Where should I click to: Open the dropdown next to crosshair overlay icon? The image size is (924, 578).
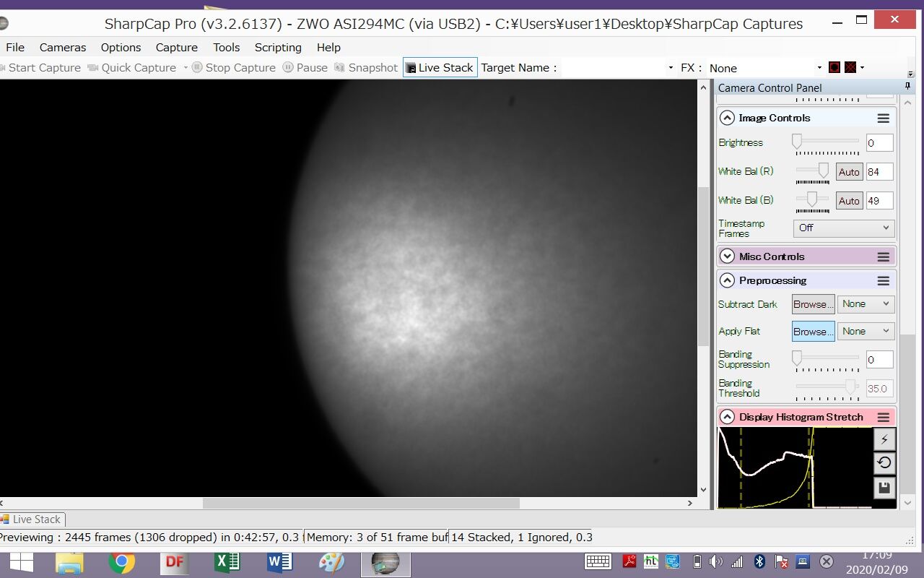pyautogui.click(x=862, y=67)
